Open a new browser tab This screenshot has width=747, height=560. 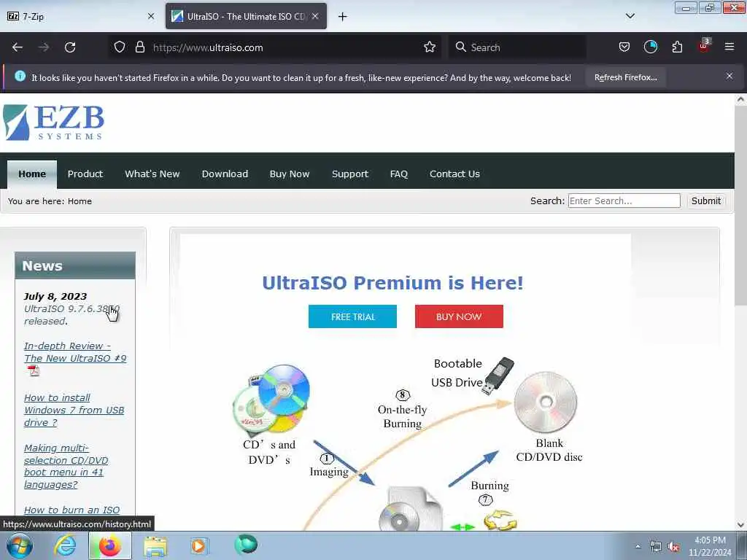343,17
